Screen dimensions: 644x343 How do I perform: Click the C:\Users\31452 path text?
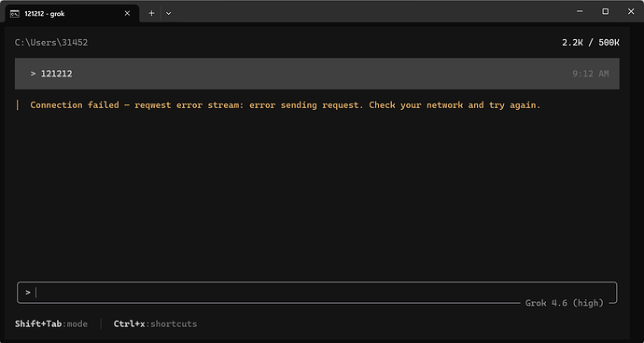(x=51, y=43)
